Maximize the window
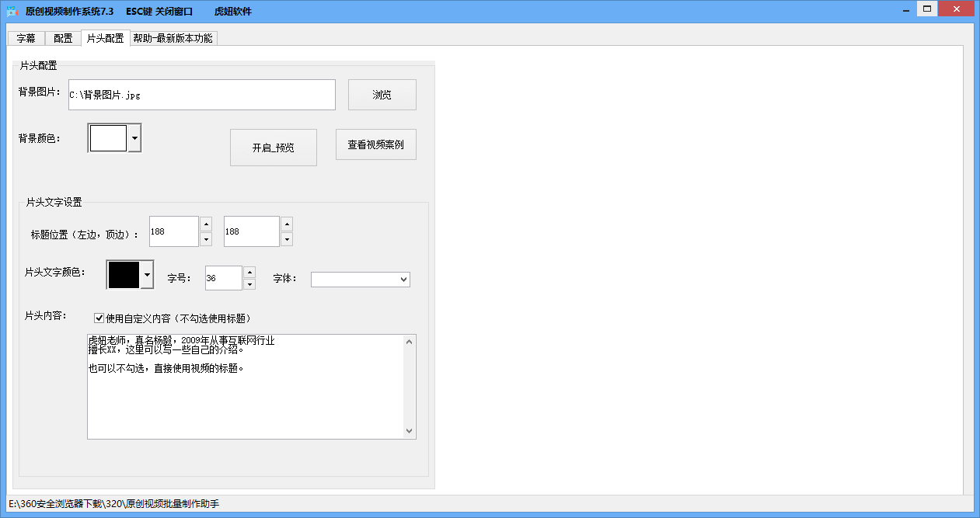 click(x=926, y=9)
